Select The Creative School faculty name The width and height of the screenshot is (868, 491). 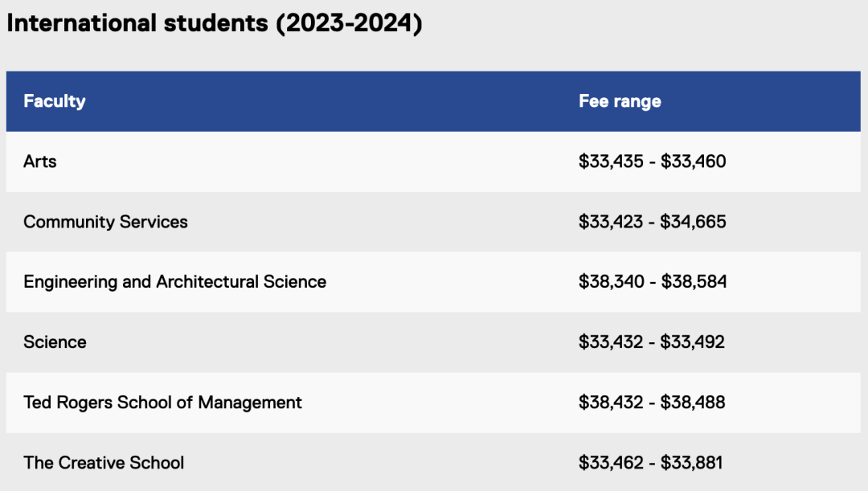click(104, 463)
